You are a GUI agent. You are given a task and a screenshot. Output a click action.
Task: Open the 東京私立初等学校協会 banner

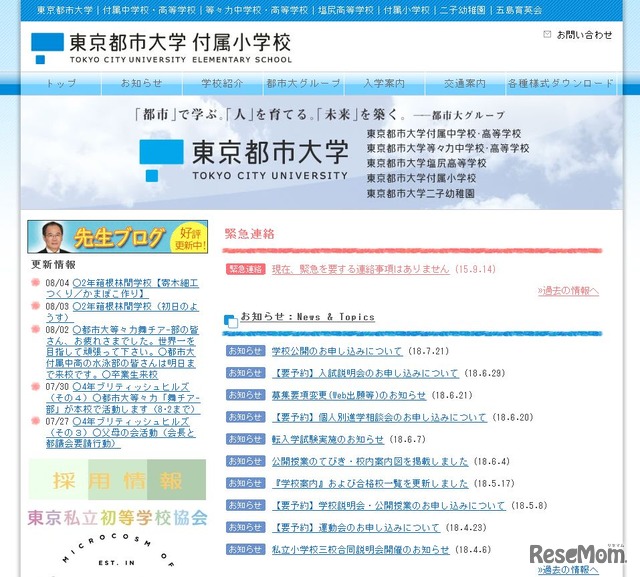117,517
